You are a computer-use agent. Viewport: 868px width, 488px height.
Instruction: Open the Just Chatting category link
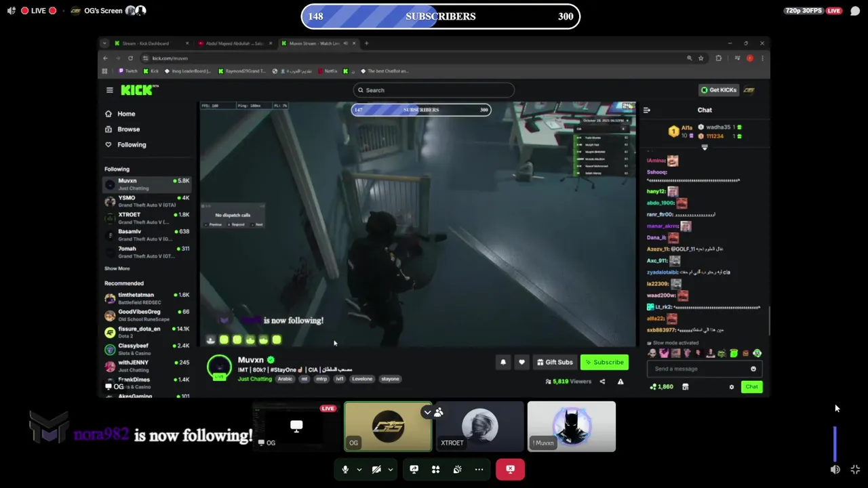pyautogui.click(x=254, y=379)
